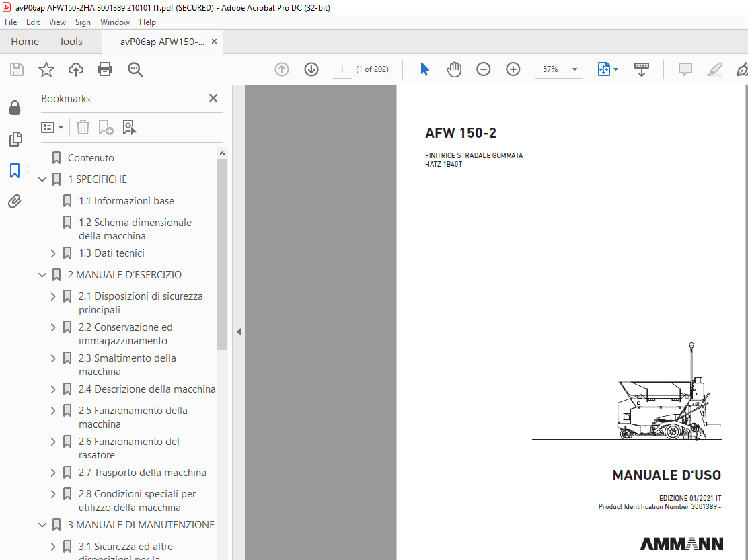Close the avP06ap AFW150 document tab
The width and height of the screenshot is (748, 560).
click(214, 42)
